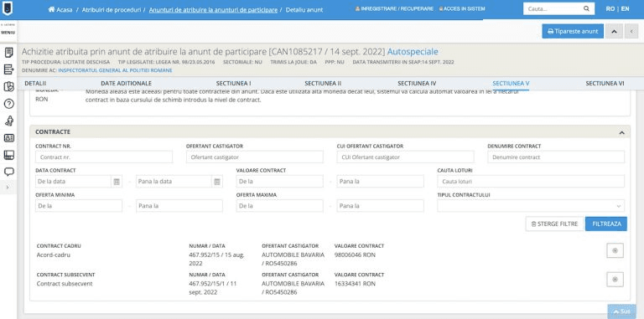Click the left arrow back button

point(631,31)
